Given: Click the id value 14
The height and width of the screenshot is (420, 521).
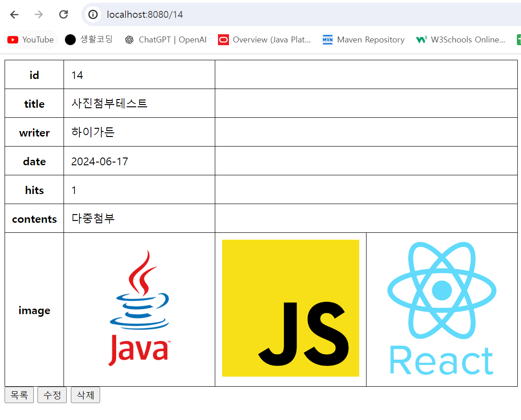Looking at the screenshot, I should tap(77, 75).
